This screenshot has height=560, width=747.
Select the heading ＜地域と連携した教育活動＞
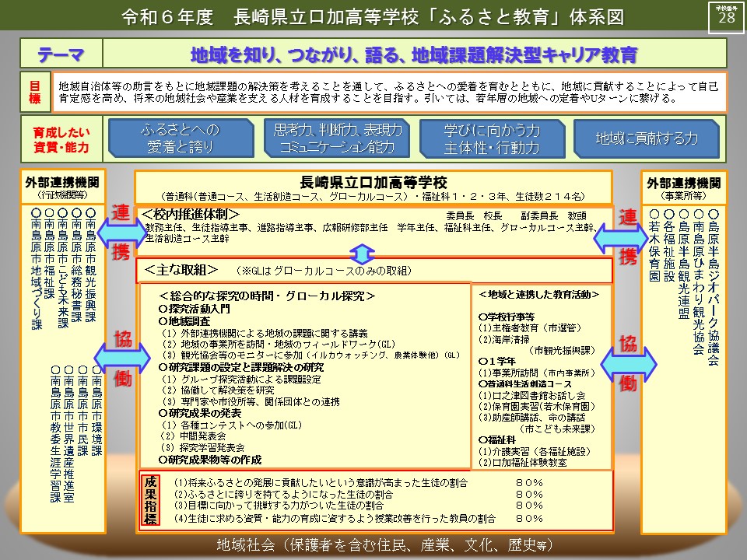[538, 295]
